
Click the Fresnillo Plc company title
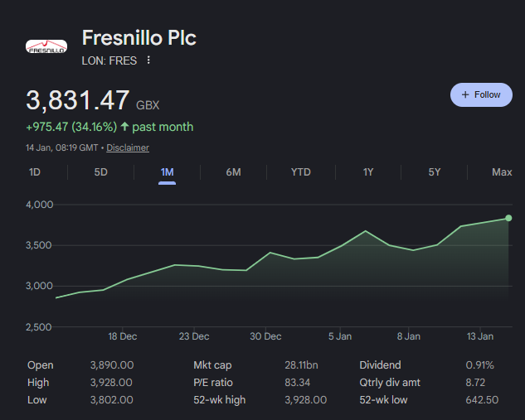tap(139, 38)
